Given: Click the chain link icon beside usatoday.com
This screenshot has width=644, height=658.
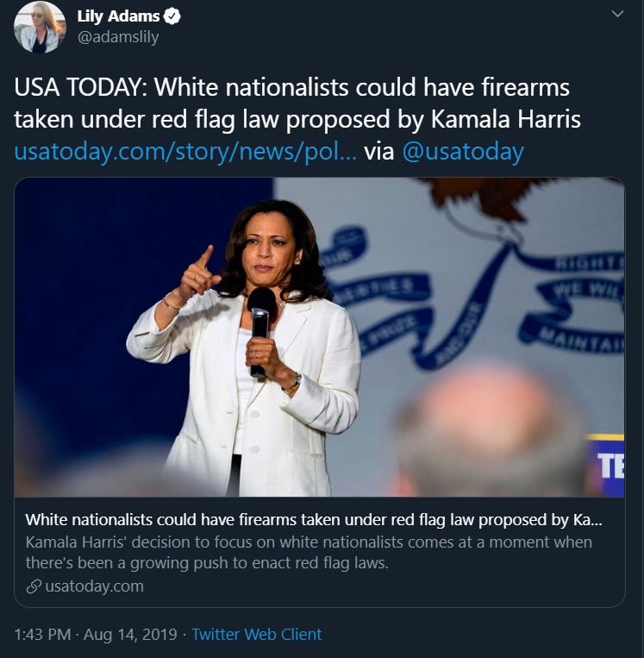Looking at the screenshot, I should coord(34,586).
